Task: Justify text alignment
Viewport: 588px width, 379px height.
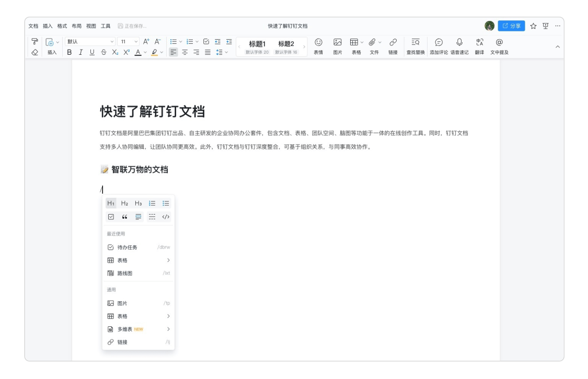Action: 207,52
